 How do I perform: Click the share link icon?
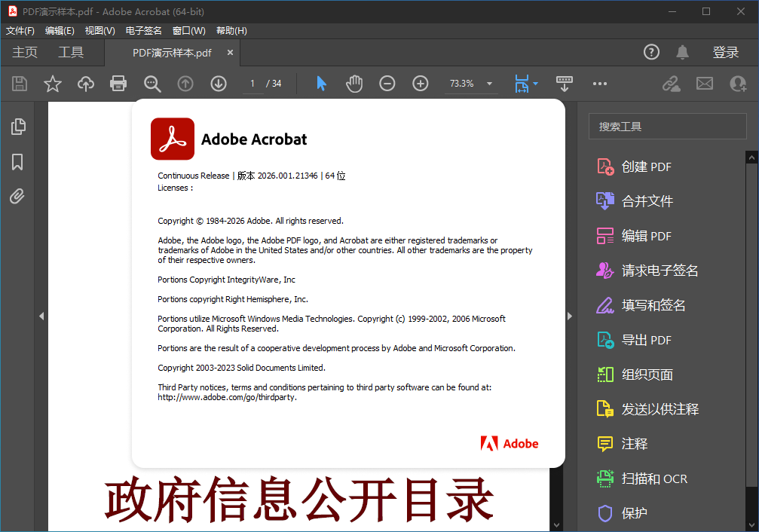tap(672, 84)
